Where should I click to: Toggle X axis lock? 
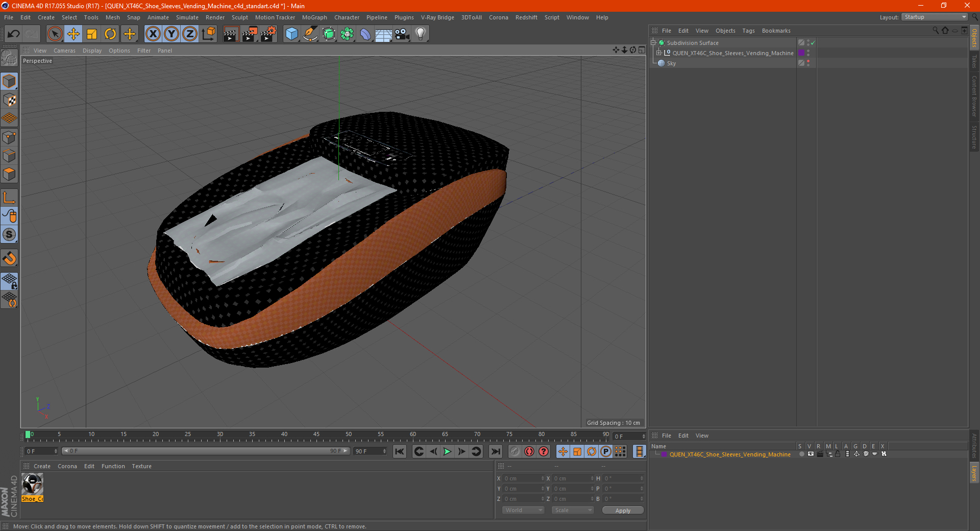tap(153, 34)
